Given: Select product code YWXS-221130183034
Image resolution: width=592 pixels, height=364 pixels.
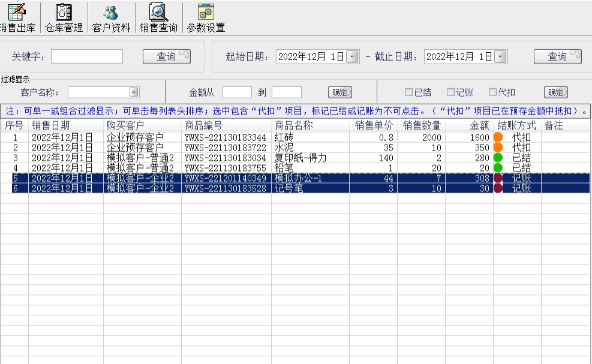Looking at the screenshot, I should coord(226,158).
